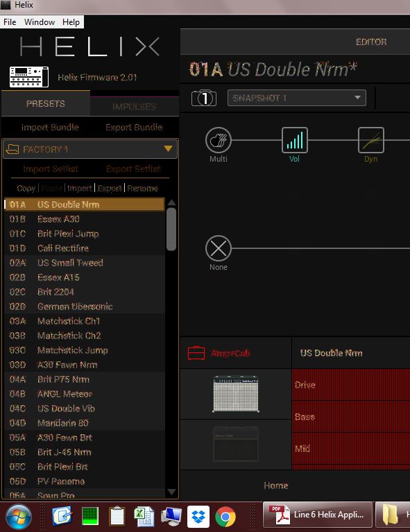
Task: Click the Helix device icon
Action: click(29, 77)
